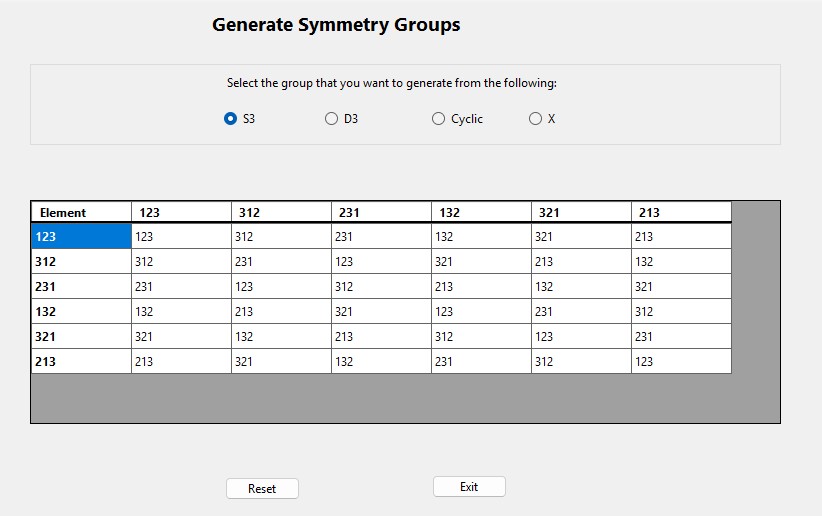Screen dimensions: 822x516
Task: Select the 231 row header cell
Action: (81, 286)
